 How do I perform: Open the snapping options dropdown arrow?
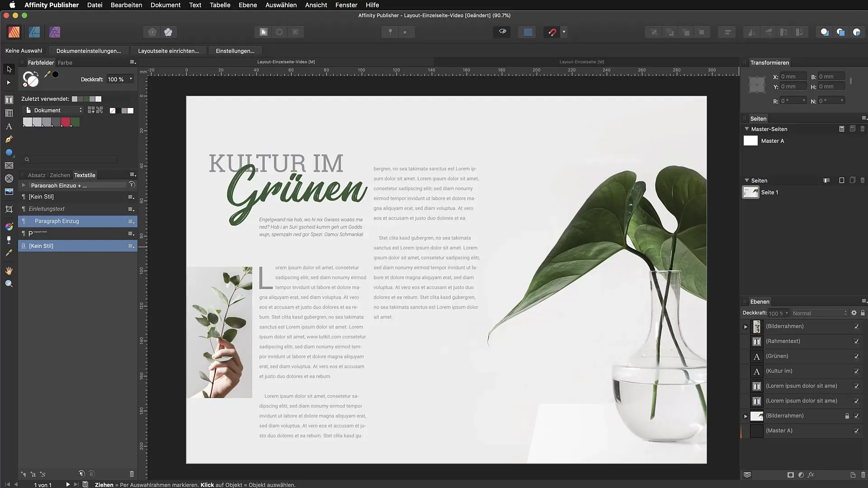[x=564, y=32]
